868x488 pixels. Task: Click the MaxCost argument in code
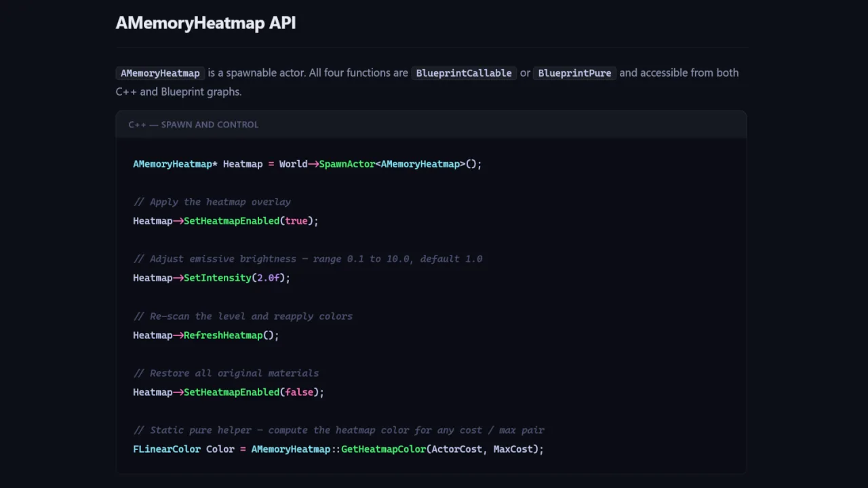pos(513,449)
